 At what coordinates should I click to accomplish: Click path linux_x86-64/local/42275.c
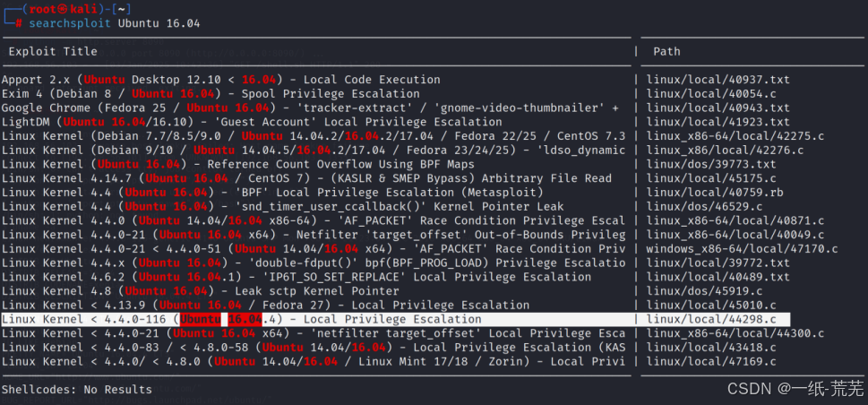point(735,136)
